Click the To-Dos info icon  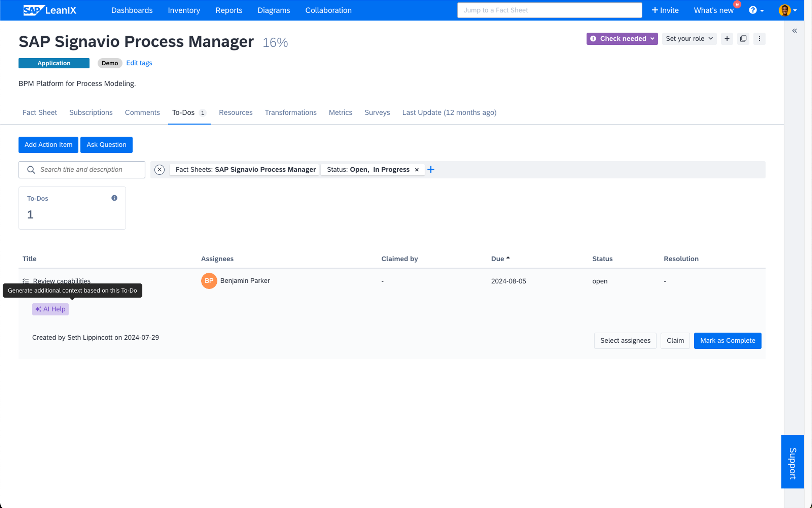114,198
